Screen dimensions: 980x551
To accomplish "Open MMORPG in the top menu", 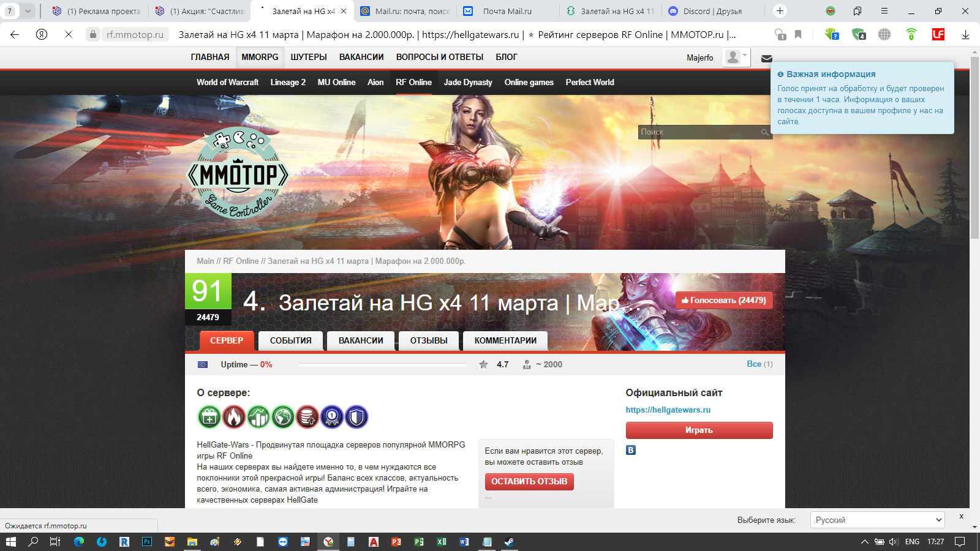I will (x=260, y=57).
